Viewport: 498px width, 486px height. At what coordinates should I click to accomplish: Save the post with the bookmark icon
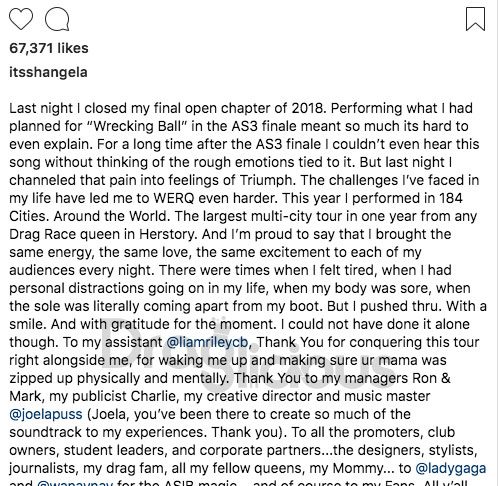point(475,19)
